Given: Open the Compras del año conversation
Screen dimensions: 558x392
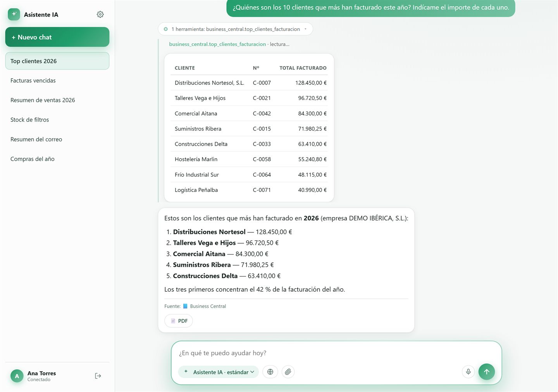Looking at the screenshot, I should tap(57, 159).
